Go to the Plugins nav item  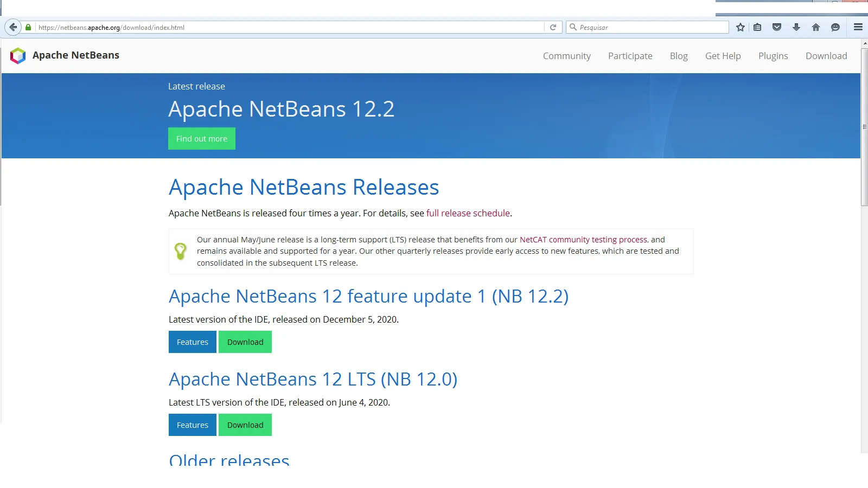pyautogui.click(x=773, y=56)
